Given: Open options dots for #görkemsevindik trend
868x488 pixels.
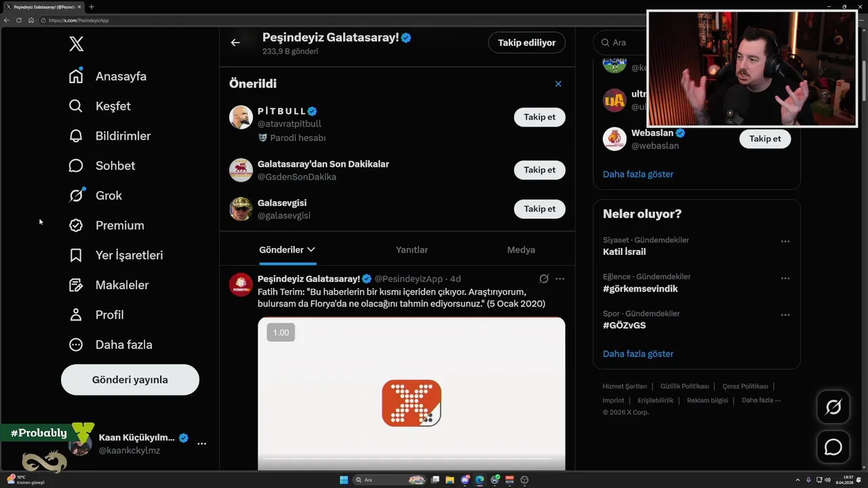Looking at the screenshot, I should pyautogui.click(x=785, y=278).
